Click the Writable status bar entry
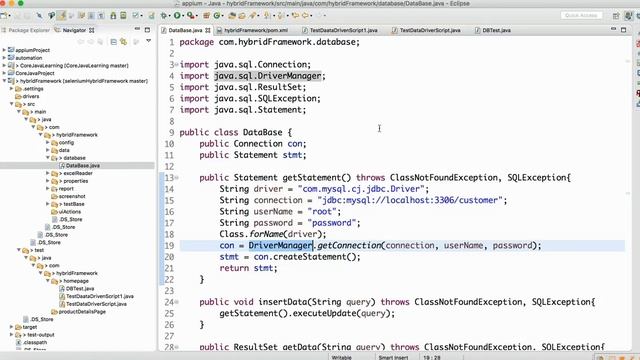 [x=342, y=357]
